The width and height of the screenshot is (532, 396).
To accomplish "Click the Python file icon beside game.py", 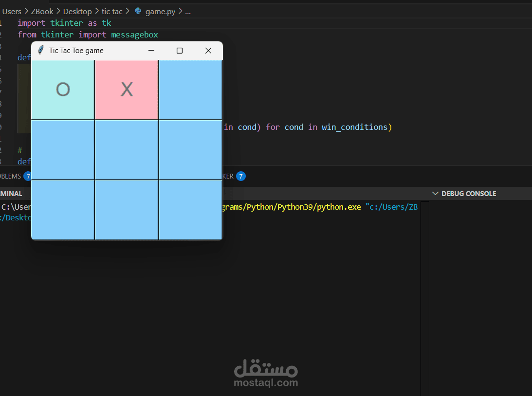I will click(x=138, y=11).
